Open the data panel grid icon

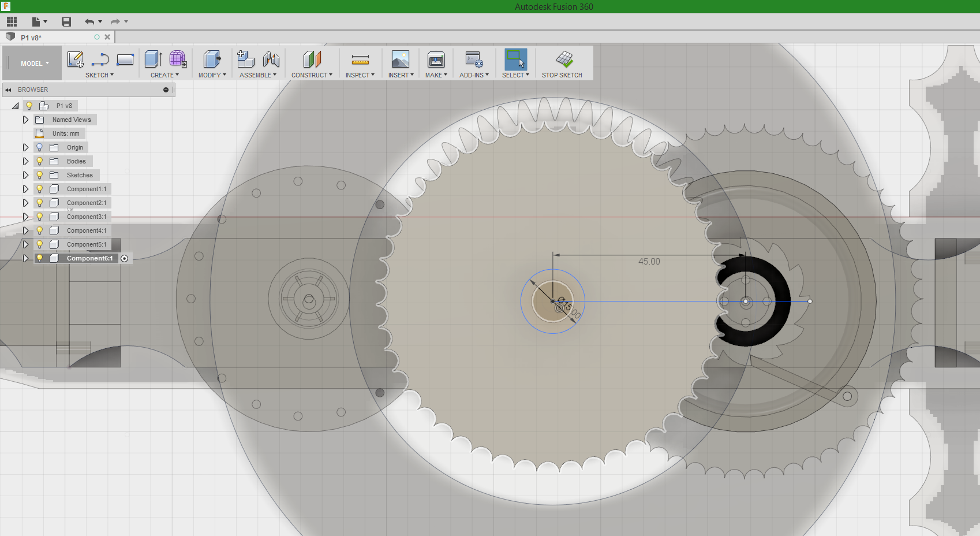tap(12, 22)
